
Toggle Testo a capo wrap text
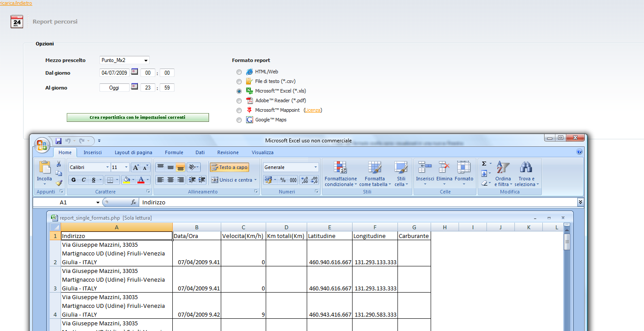[x=230, y=167]
